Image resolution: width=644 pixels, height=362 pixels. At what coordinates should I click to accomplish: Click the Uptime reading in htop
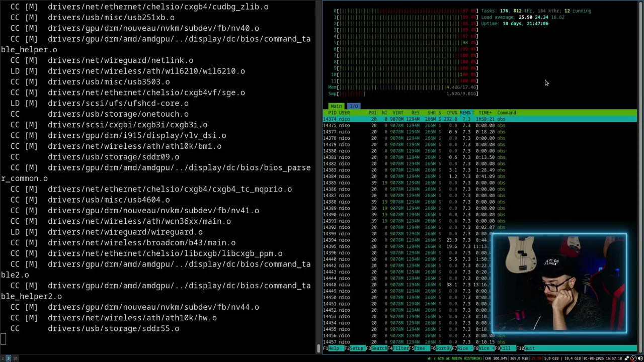click(x=515, y=24)
